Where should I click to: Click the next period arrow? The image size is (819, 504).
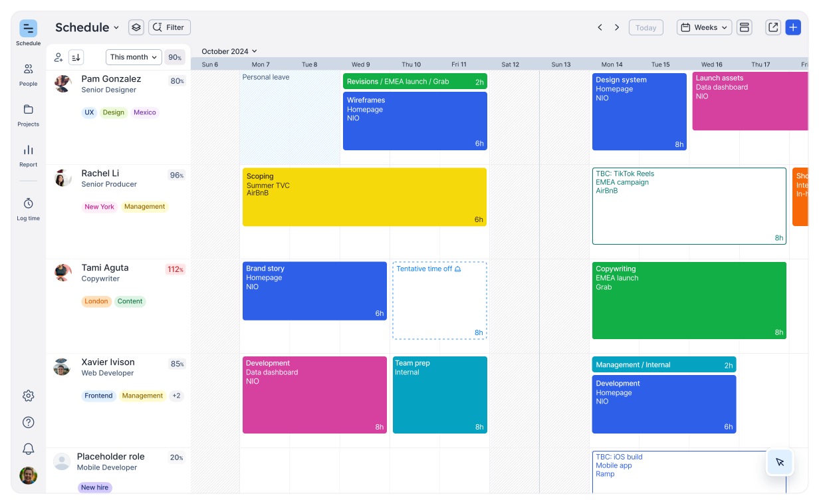tap(616, 27)
